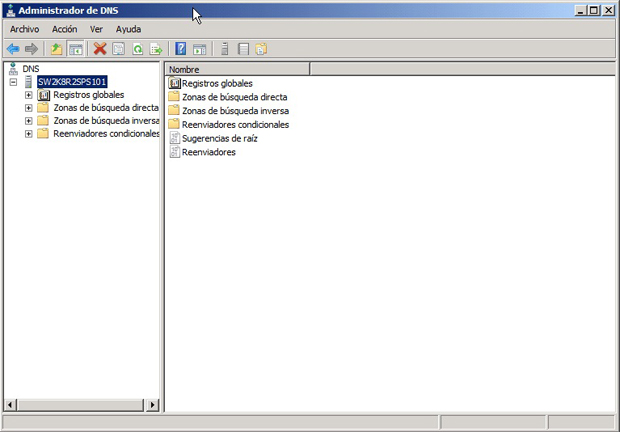620x432 pixels.
Task: Click right arrow of tree horizontal scrollbar
Action: click(x=152, y=405)
